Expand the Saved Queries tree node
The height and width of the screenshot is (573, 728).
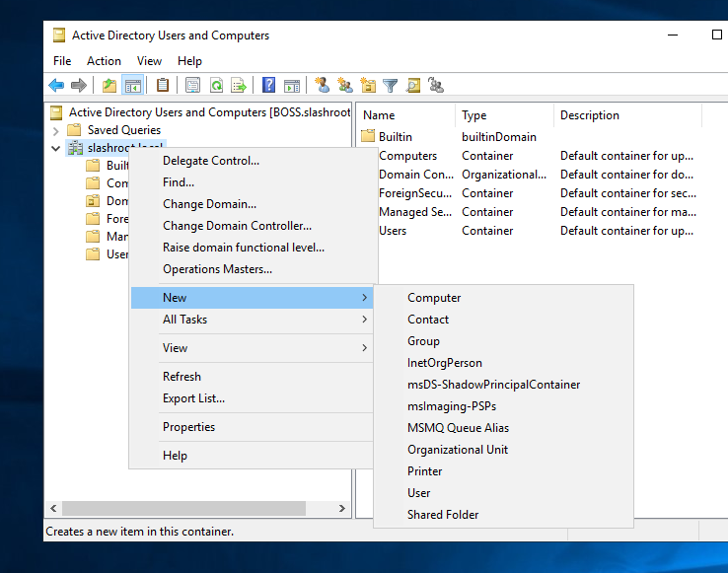(x=55, y=130)
